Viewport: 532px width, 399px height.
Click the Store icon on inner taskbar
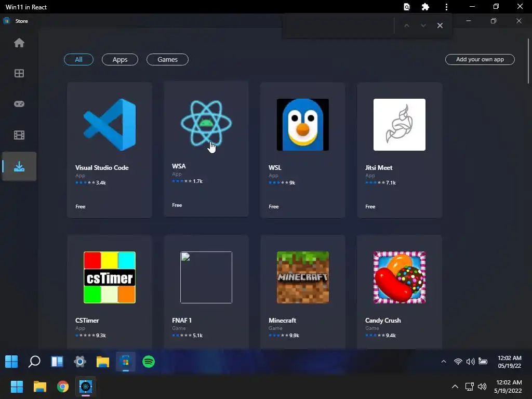point(126,362)
